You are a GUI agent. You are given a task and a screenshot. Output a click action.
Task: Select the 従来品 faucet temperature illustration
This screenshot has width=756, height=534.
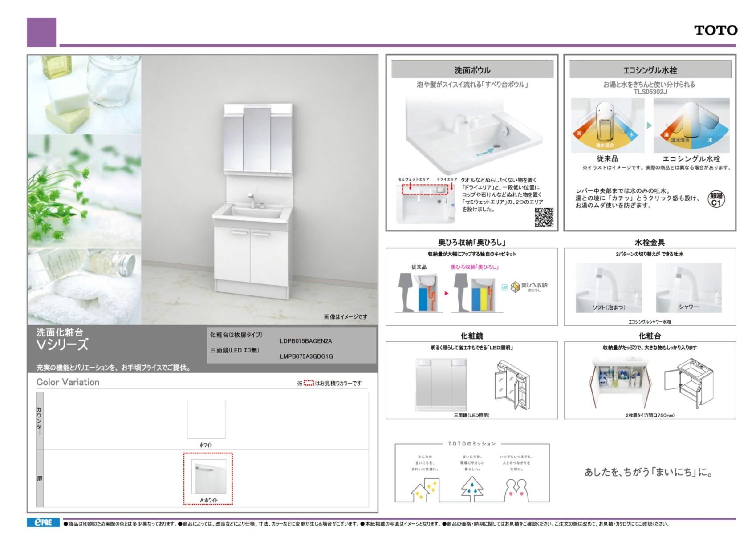pos(608,125)
